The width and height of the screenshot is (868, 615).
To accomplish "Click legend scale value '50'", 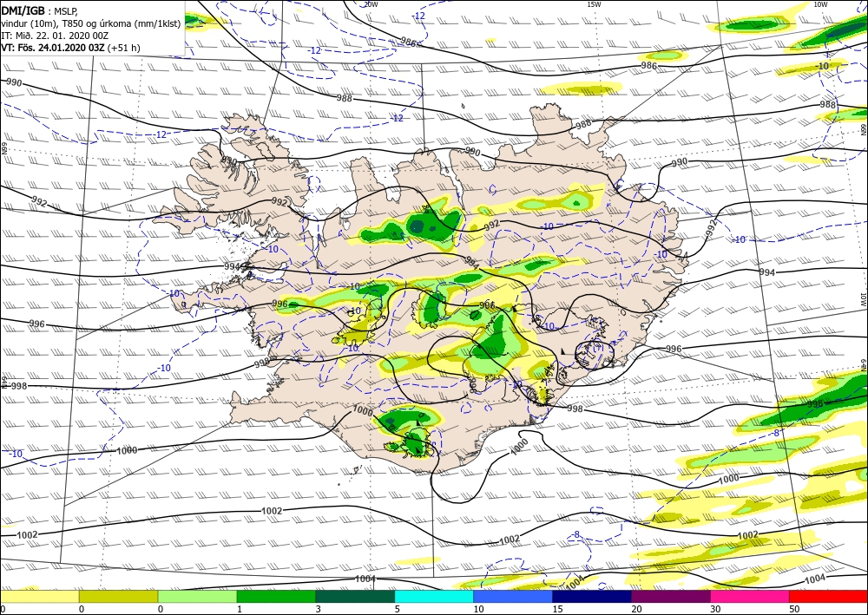I will [x=794, y=609].
